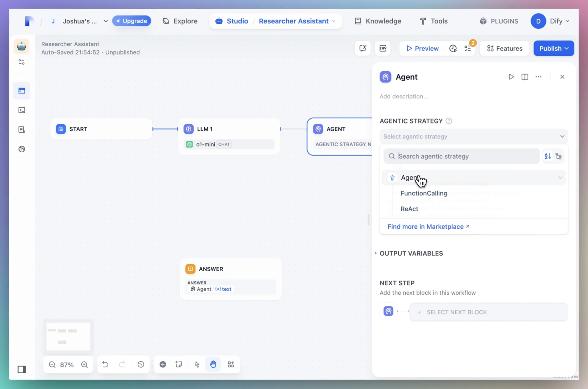
Task: Expand the Output Variables section
Action: point(411,253)
